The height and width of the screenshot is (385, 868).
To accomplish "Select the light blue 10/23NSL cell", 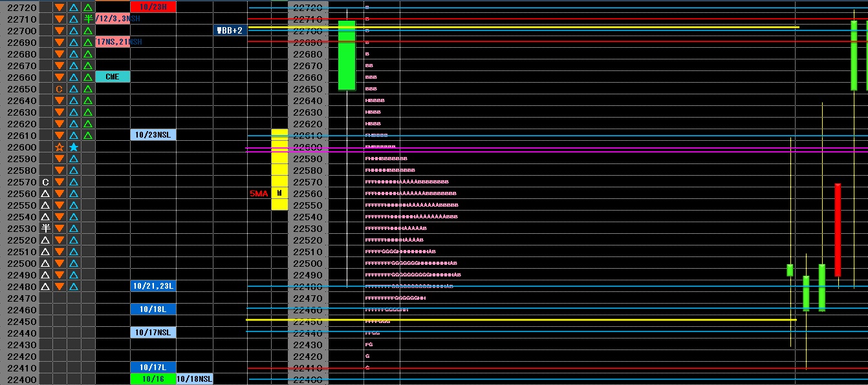I will [153, 135].
